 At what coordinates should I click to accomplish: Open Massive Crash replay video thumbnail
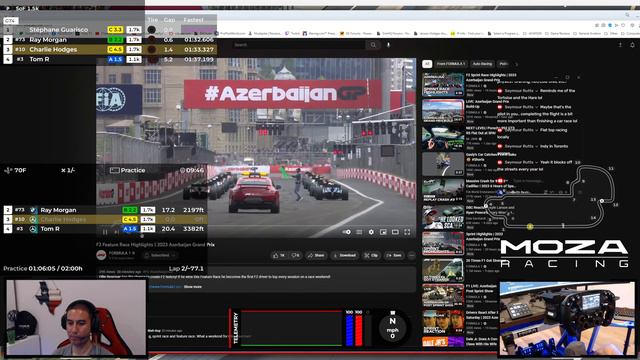click(443, 190)
